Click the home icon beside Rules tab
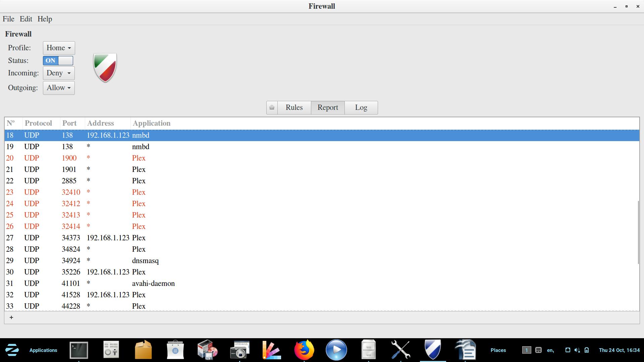 point(272,108)
